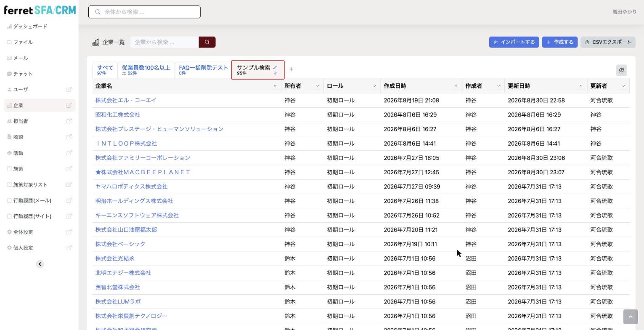This screenshot has height=330, width=644.
Task: Open the 株式会社エル・コーエイ company link
Action: pyautogui.click(x=126, y=100)
